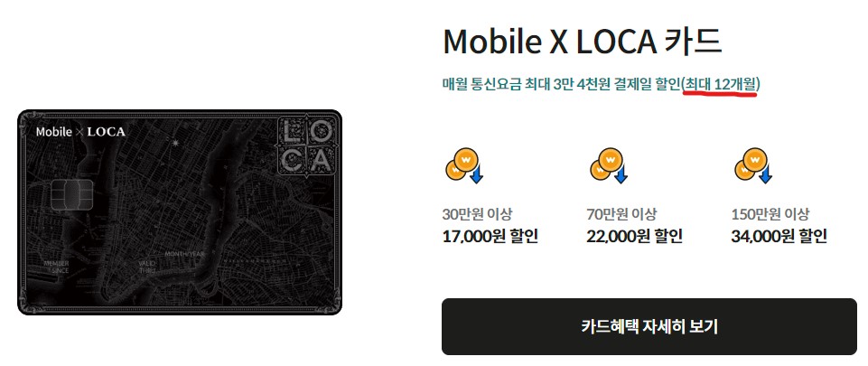Click the chip on the black card
Viewport: 868px width, 366px height.
point(72,195)
